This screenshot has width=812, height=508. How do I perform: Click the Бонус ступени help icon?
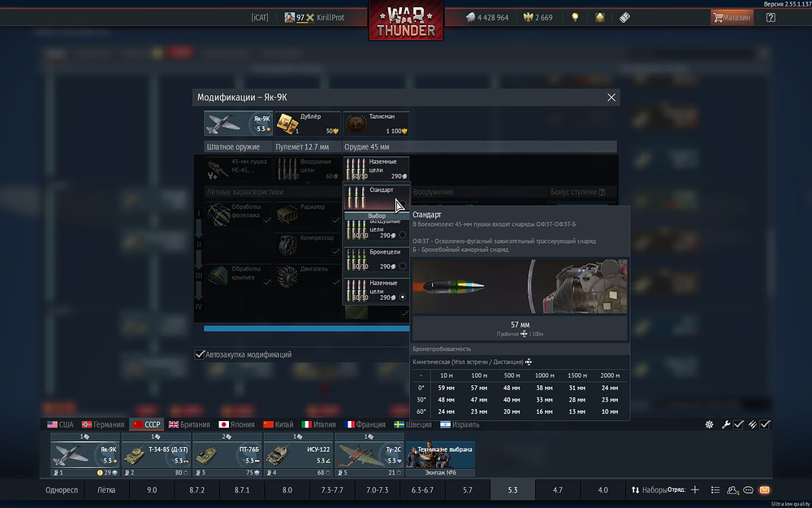[x=602, y=192]
